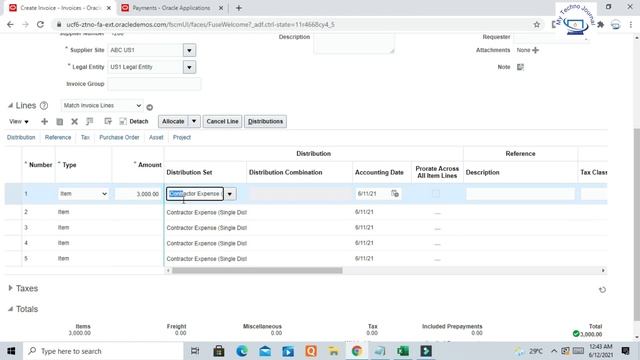Screen dimensions: 640x360
Task: Open Task View on the taskbar
Action: (x=195, y=351)
